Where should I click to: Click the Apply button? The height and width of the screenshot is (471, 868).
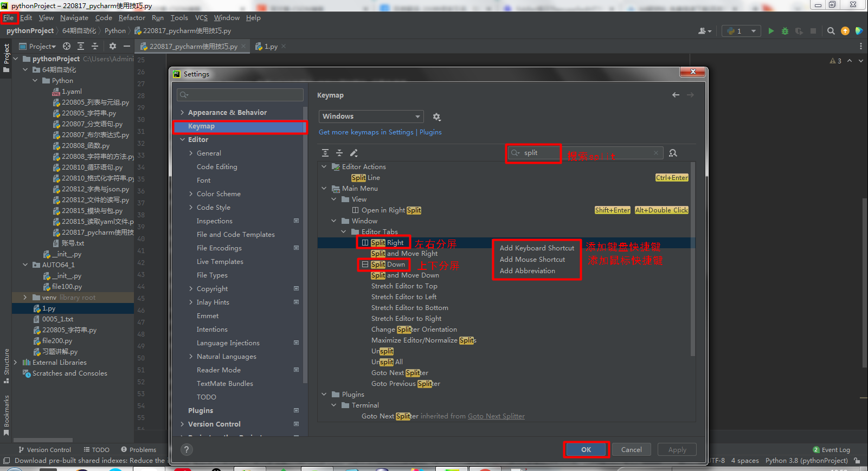coord(677,450)
